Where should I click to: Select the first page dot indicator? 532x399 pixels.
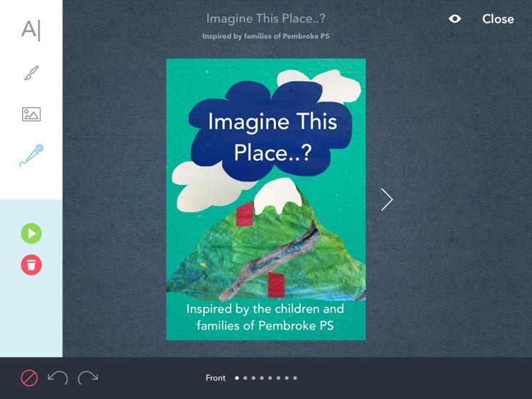tap(237, 378)
